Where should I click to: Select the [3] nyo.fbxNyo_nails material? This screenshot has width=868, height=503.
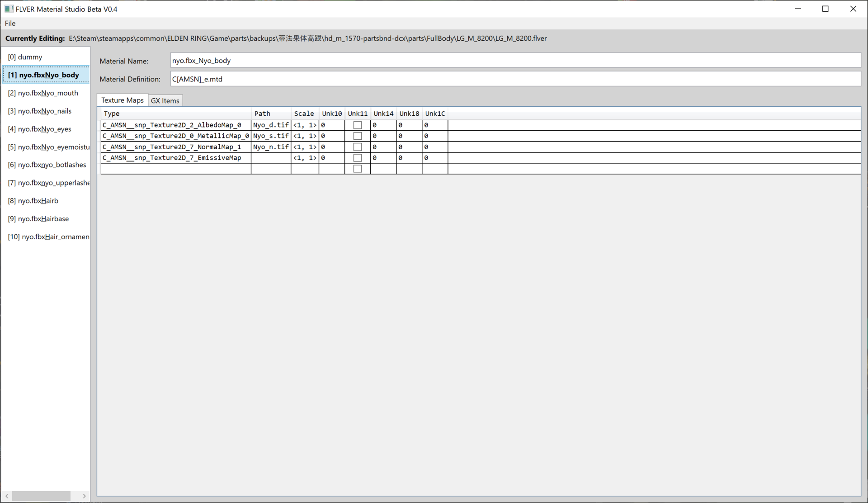(46, 111)
